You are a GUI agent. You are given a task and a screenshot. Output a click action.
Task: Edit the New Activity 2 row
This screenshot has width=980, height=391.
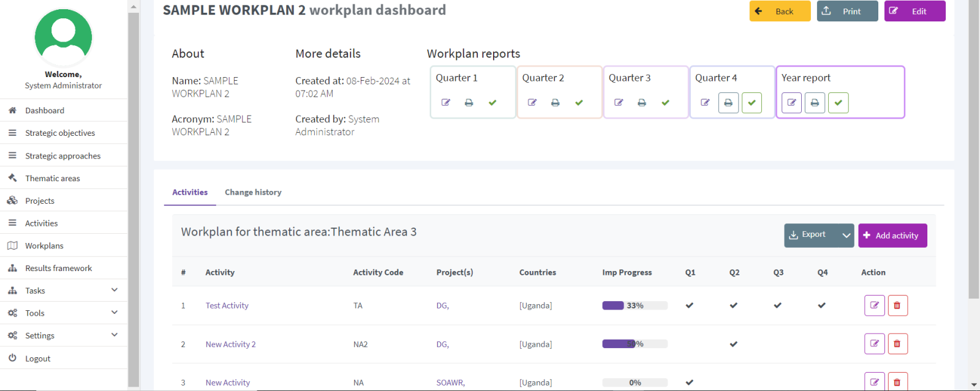(x=874, y=344)
